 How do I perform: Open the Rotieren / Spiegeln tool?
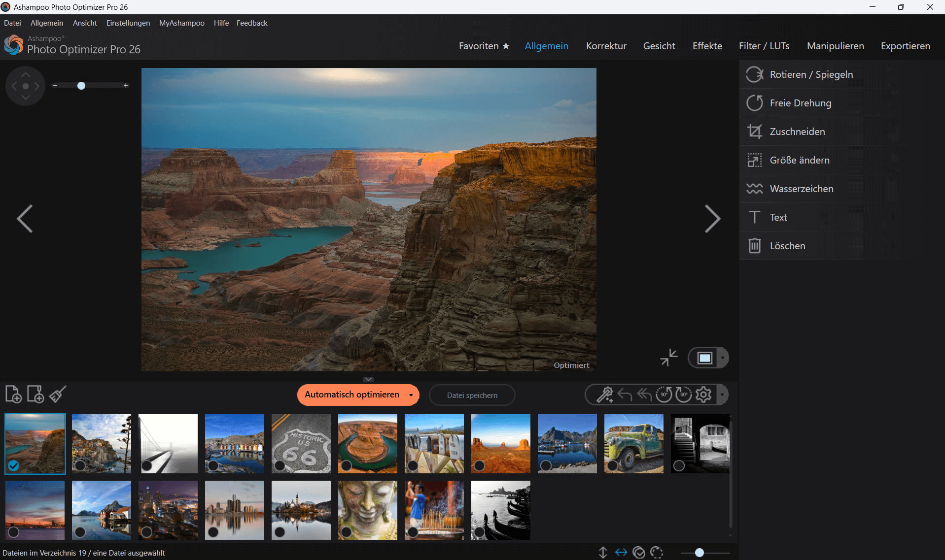pos(812,74)
